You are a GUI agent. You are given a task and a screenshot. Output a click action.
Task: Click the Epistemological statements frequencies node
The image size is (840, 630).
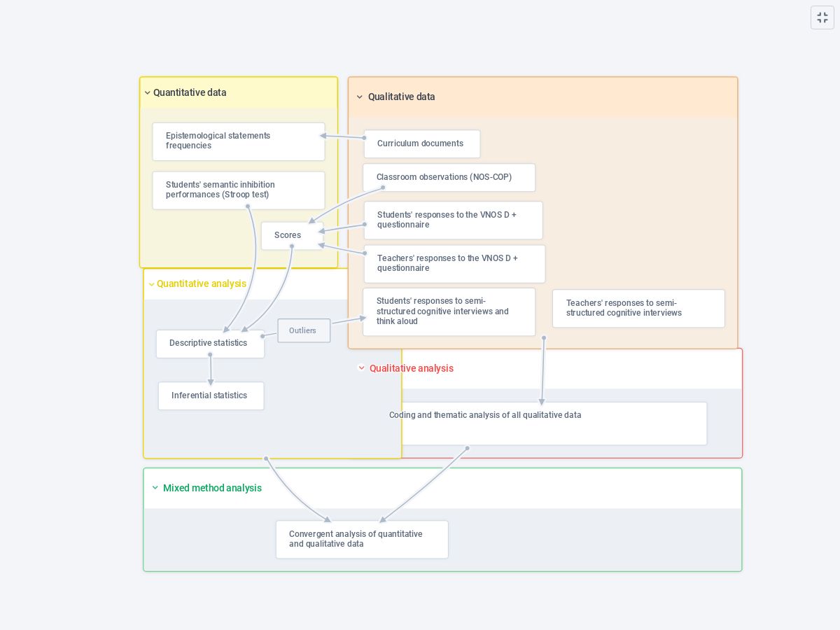coord(239,141)
